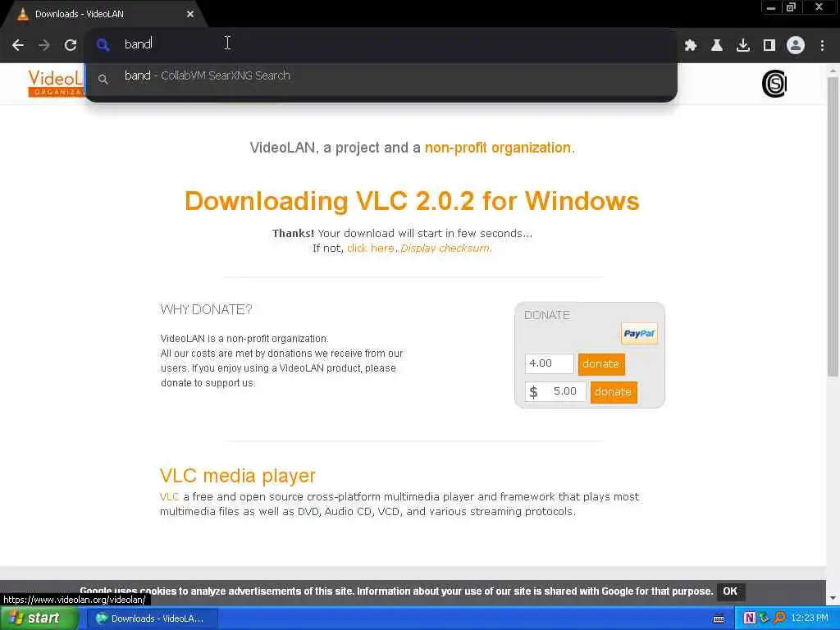Open the user profile avatar
This screenshot has width=840, height=630.
[x=796, y=46]
